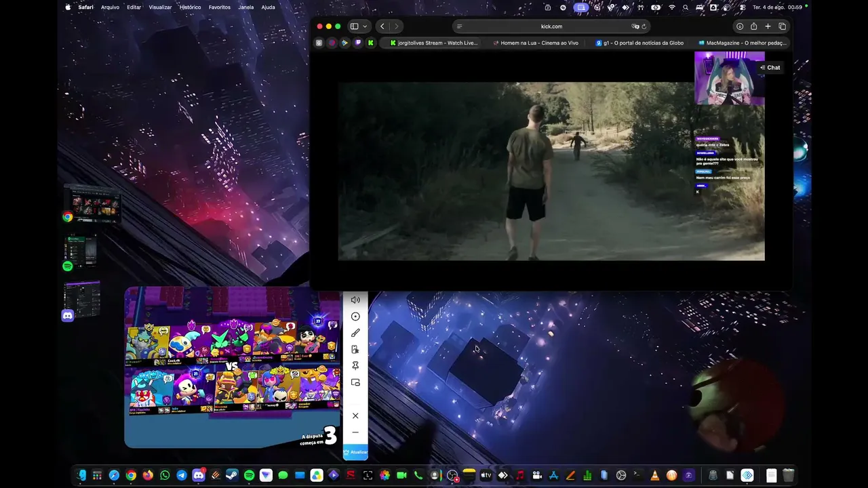Viewport: 868px width, 488px height.
Task: Reload the kick.com page
Action: 644,26
